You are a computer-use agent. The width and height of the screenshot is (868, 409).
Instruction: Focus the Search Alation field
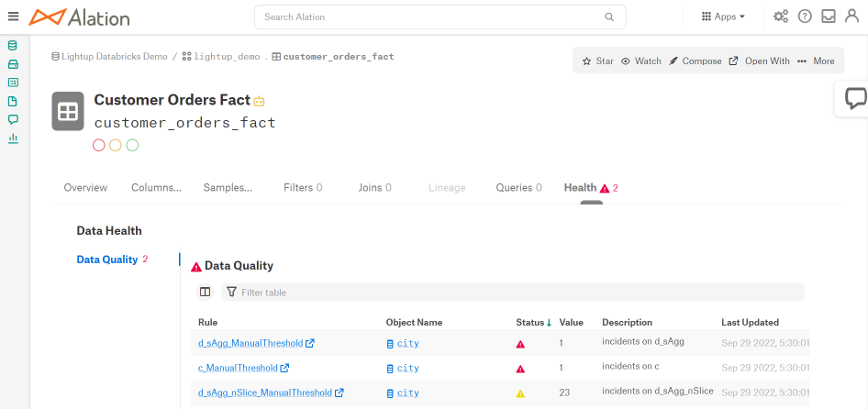point(440,17)
